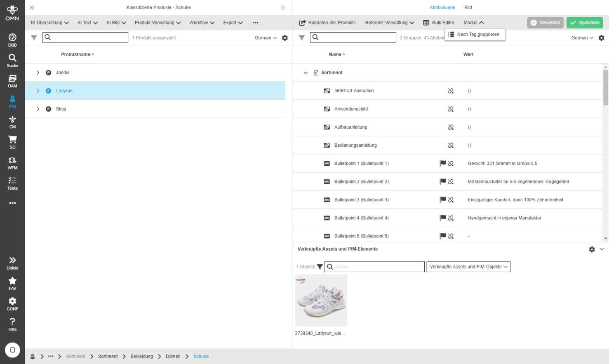Click the unlink icon for Anwendungsbild

pyautogui.click(x=451, y=109)
